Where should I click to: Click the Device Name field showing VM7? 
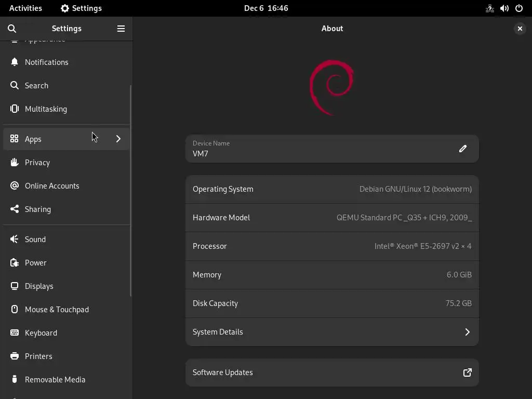click(x=332, y=149)
